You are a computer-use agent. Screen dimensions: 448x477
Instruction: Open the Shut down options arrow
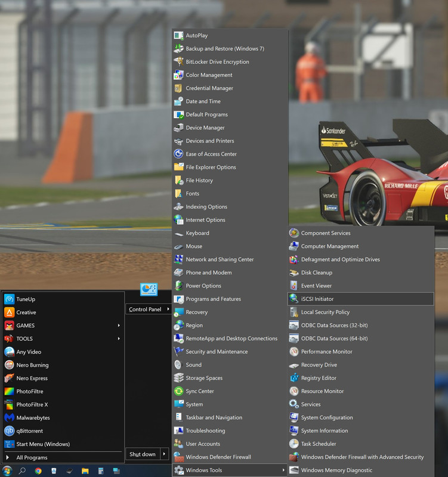click(164, 454)
